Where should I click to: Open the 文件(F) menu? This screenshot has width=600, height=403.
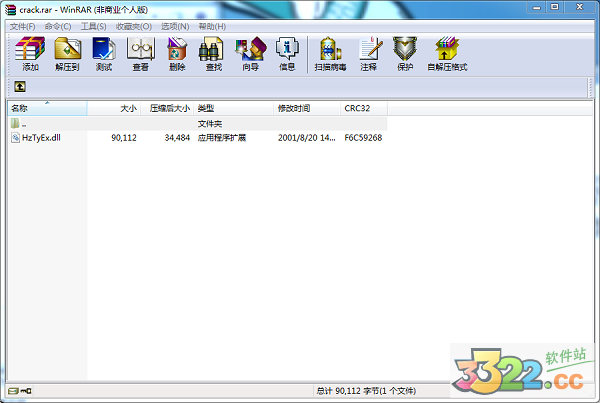coord(22,26)
